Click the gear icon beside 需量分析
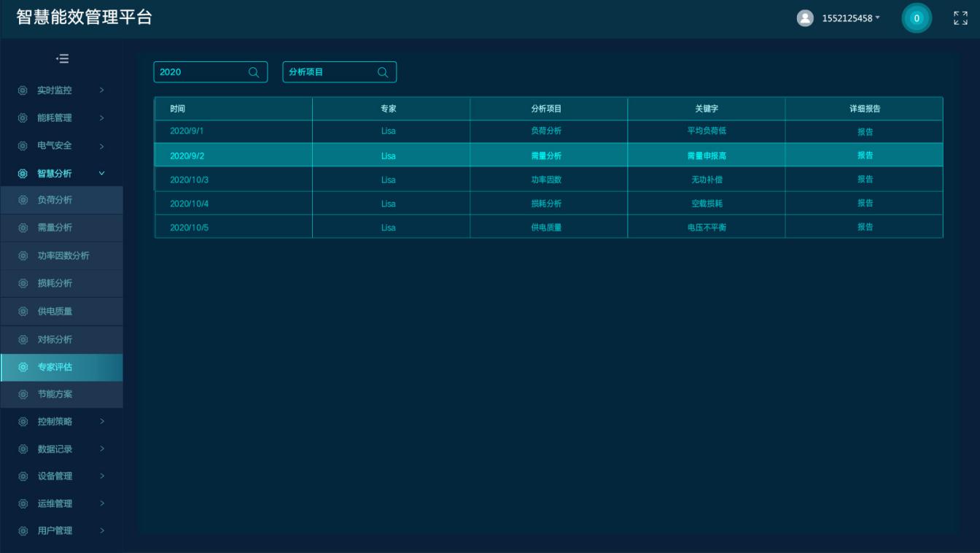Viewport: 980px width, 553px height. click(23, 228)
